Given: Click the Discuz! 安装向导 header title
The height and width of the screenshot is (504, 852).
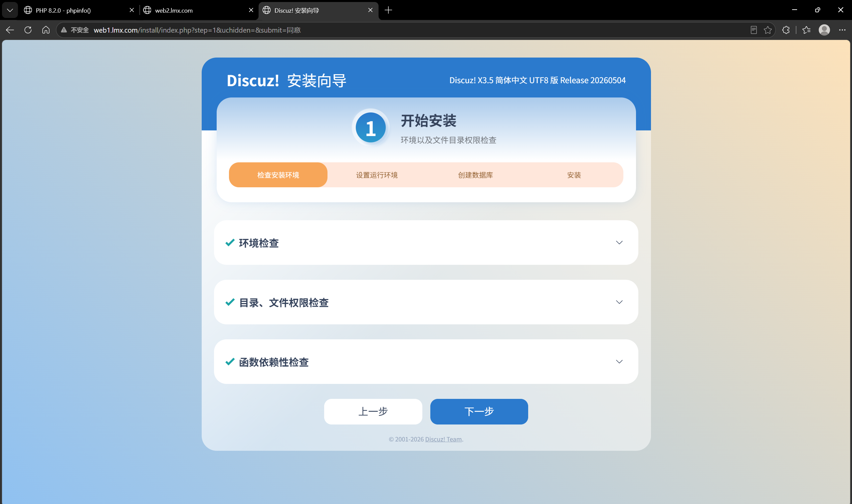Looking at the screenshot, I should click(x=286, y=81).
